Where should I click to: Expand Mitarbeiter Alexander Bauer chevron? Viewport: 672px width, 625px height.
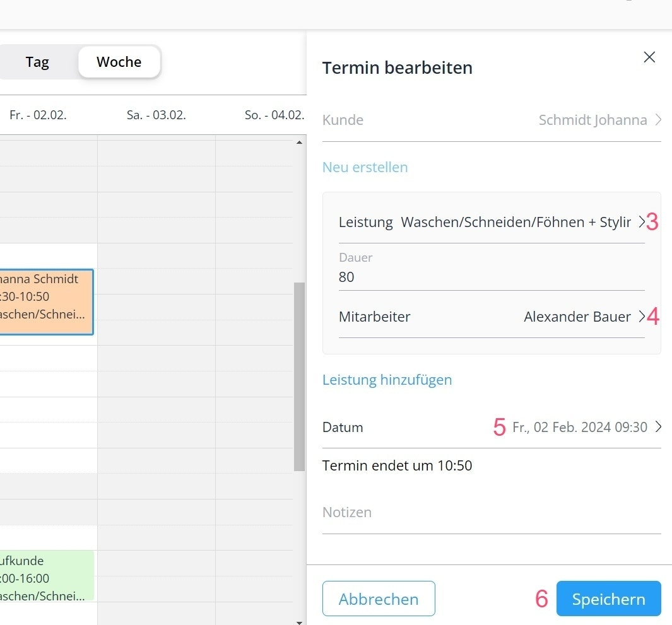click(641, 317)
